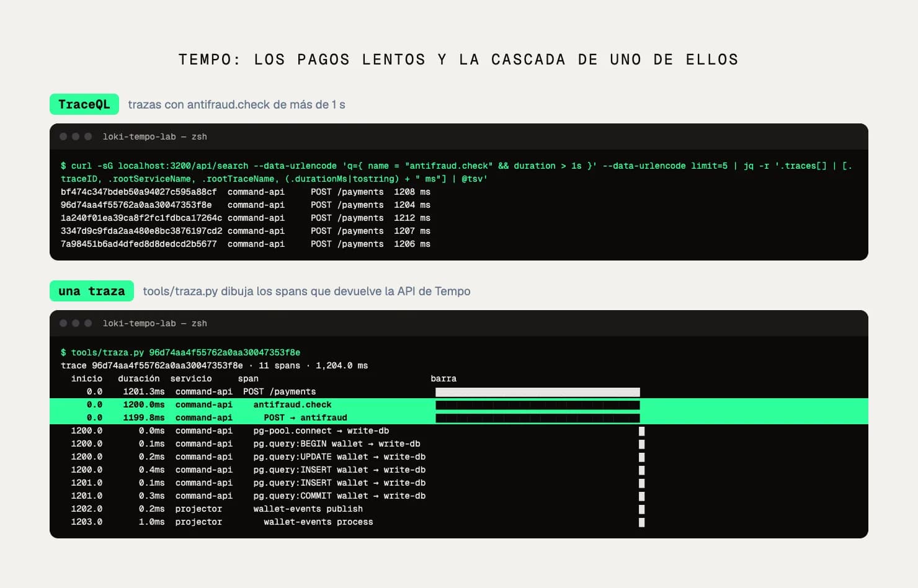Click the 'una traza' green badge
Viewport: 918px width, 588px height.
click(x=92, y=291)
